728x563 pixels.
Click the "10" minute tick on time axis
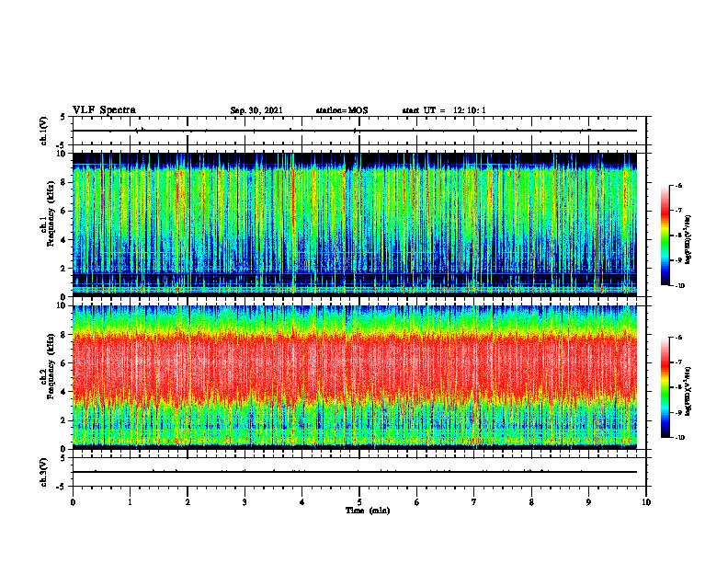[x=646, y=502]
